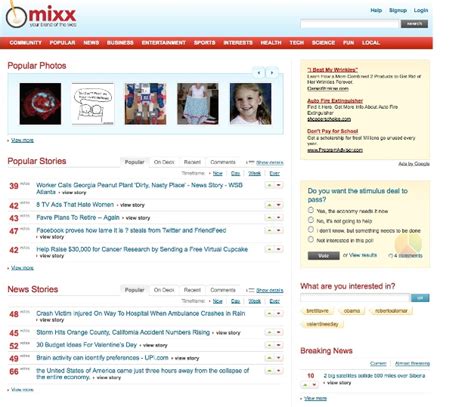Vote up the Brain activity UPI story
This screenshot has height=407, width=474.
[x=269, y=358]
